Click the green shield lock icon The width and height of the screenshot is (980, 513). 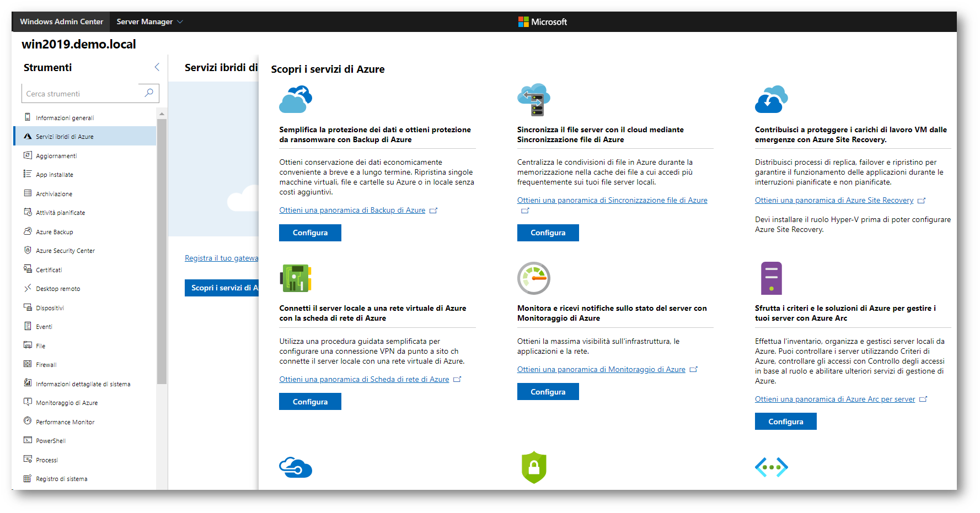point(533,467)
